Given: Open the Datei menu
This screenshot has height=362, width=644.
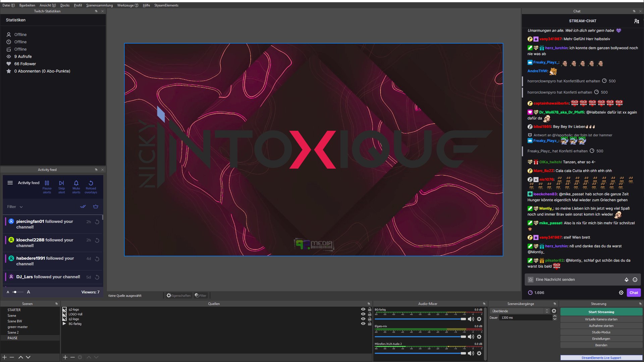Looking at the screenshot, I should click(8, 5).
